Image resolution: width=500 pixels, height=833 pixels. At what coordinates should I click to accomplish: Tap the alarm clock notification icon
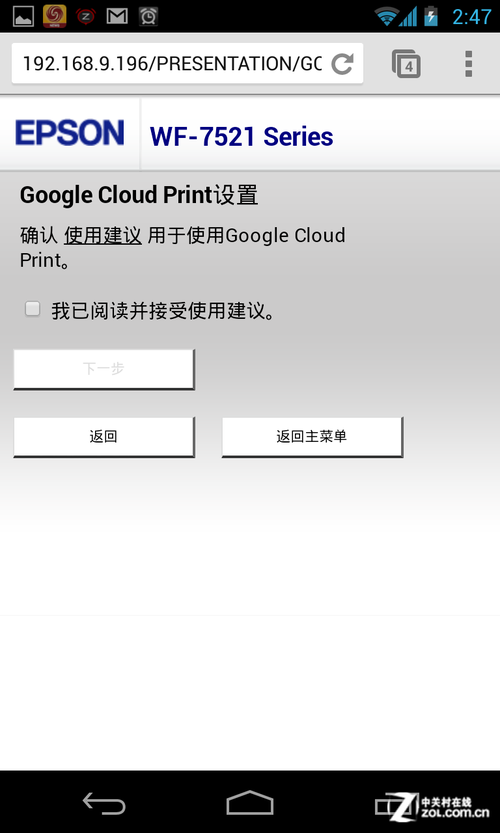pyautogui.click(x=148, y=16)
